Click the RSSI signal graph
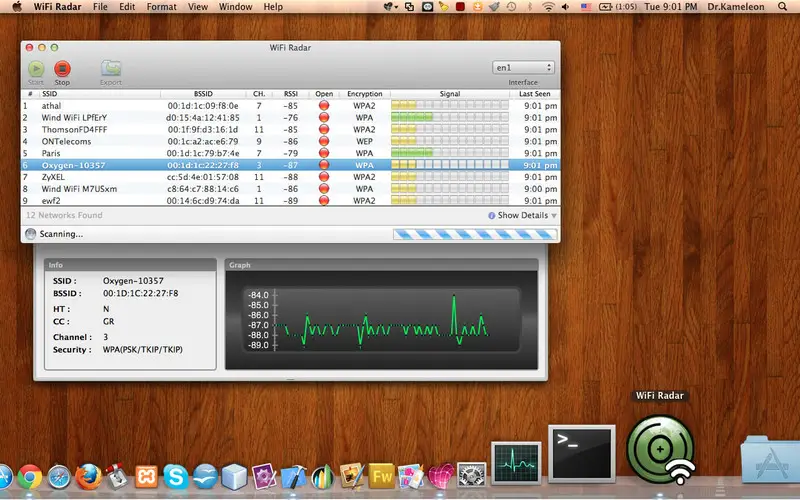Screen dimensions: 800x500 pos(381,320)
